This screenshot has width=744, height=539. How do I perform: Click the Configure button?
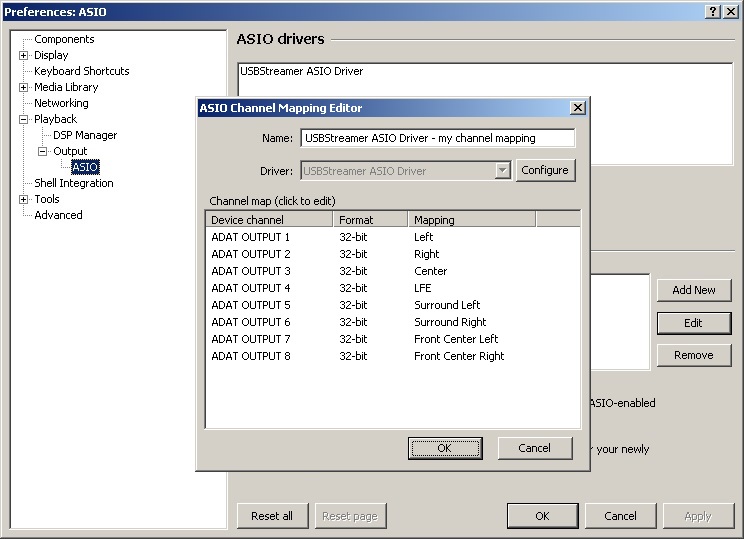click(545, 171)
